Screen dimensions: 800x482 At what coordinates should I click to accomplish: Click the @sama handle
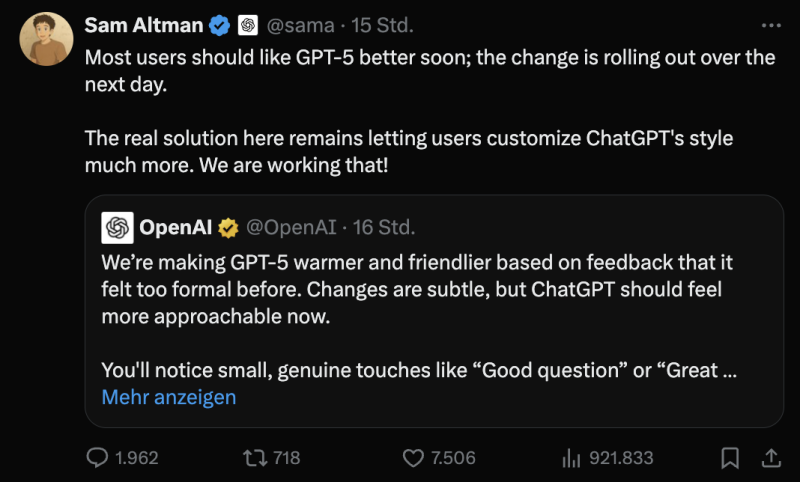(x=302, y=24)
